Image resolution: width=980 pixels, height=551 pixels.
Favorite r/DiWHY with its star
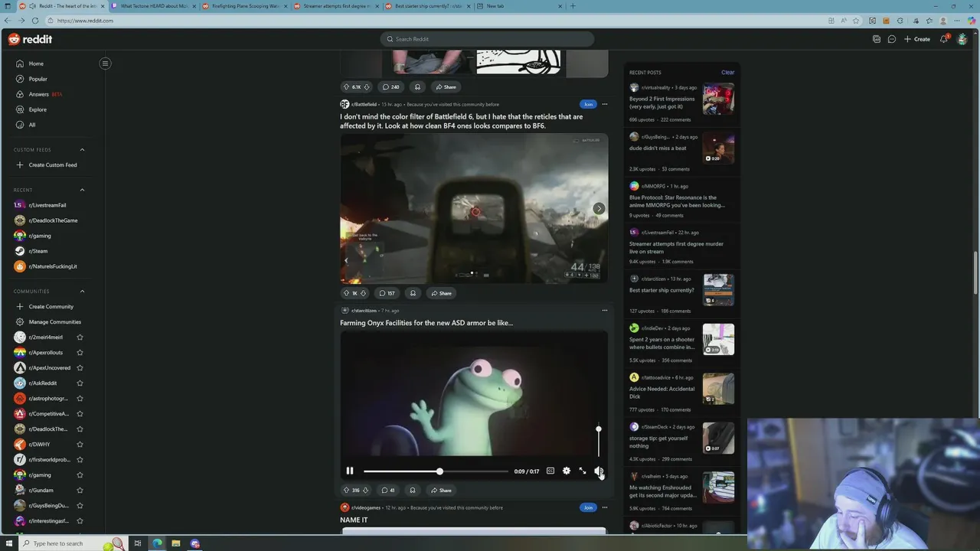point(80,444)
